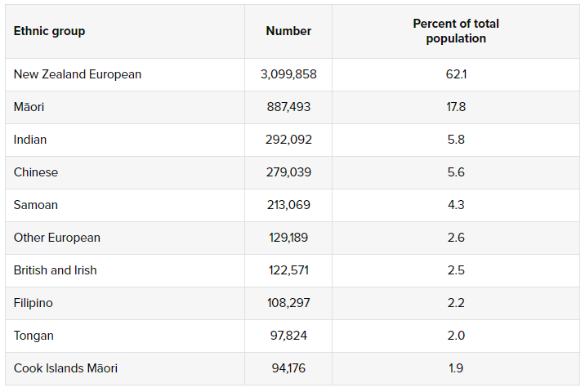Click the Percent of total population header
Image resolution: width=585 pixels, height=392 pixels.
click(x=456, y=31)
